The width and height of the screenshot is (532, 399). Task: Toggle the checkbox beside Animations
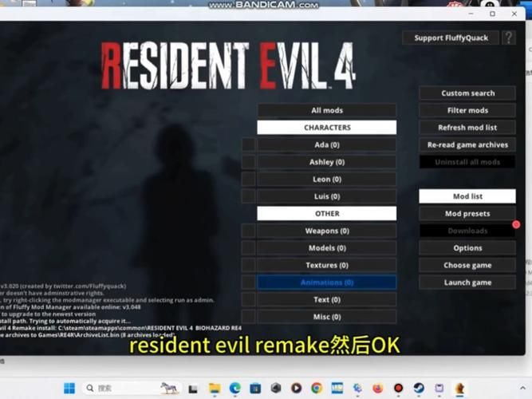click(249, 282)
